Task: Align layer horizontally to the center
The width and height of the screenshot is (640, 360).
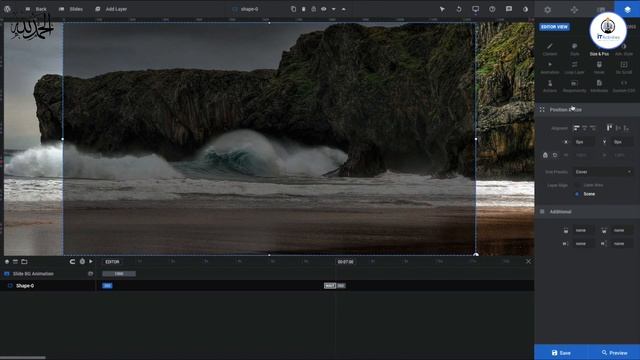Action: pyautogui.click(x=584, y=128)
